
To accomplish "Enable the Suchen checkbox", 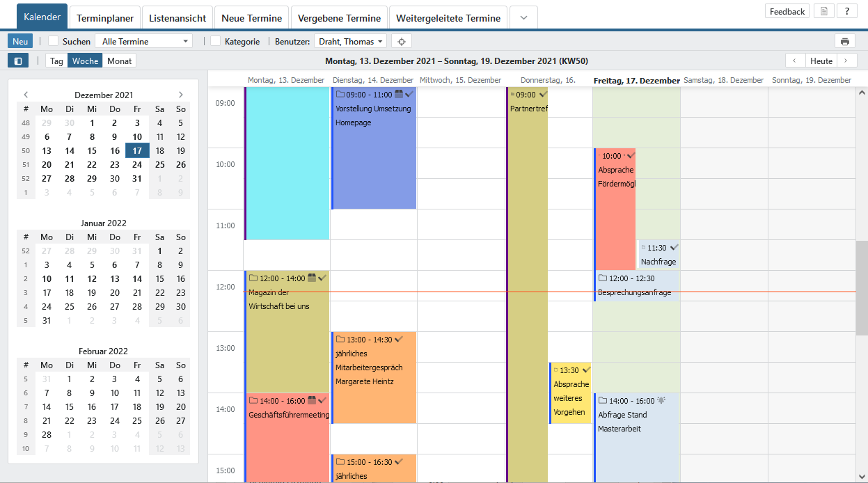I will [x=53, y=41].
